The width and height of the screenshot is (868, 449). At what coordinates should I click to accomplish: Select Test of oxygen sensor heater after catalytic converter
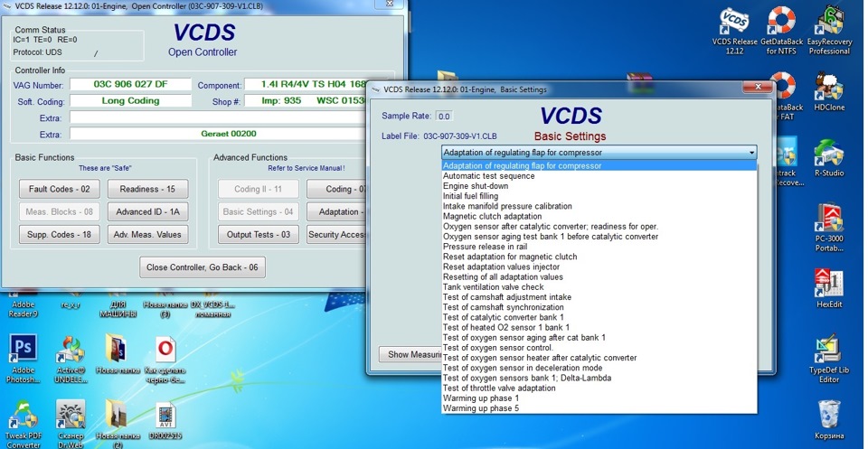[599, 358]
